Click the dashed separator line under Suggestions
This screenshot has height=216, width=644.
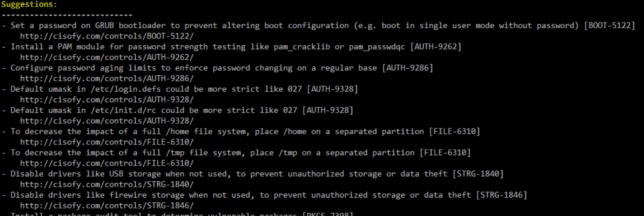tap(67, 15)
